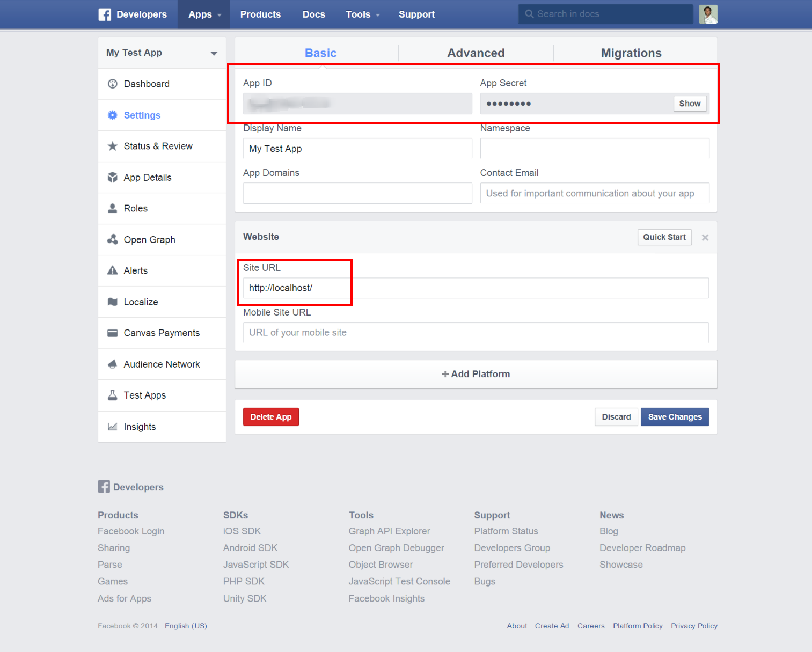
Task: Open the JavaScript Test Console link
Action: coord(399,581)
